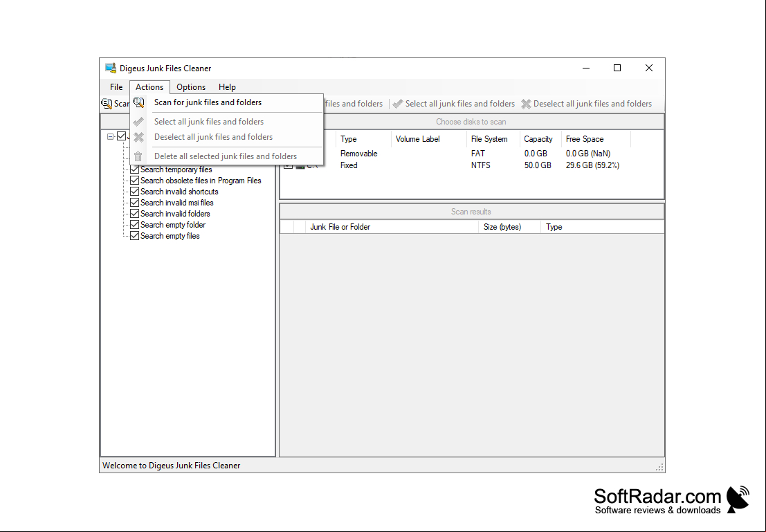
Task: Uncheck Search invalid shortcuts
Action: tap(135, 192)
